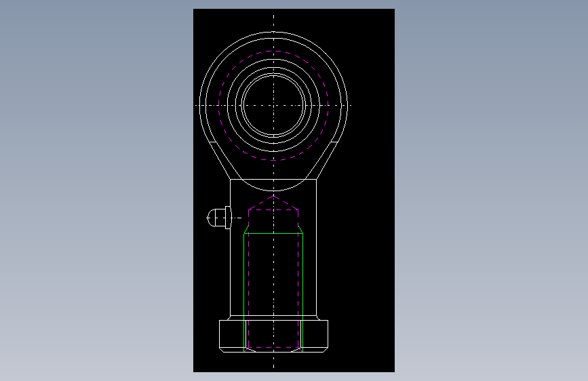The height and width of the screenshot is (381, 588).
Task: Click inside the rod end inner bore
Action: coord(273,105)
